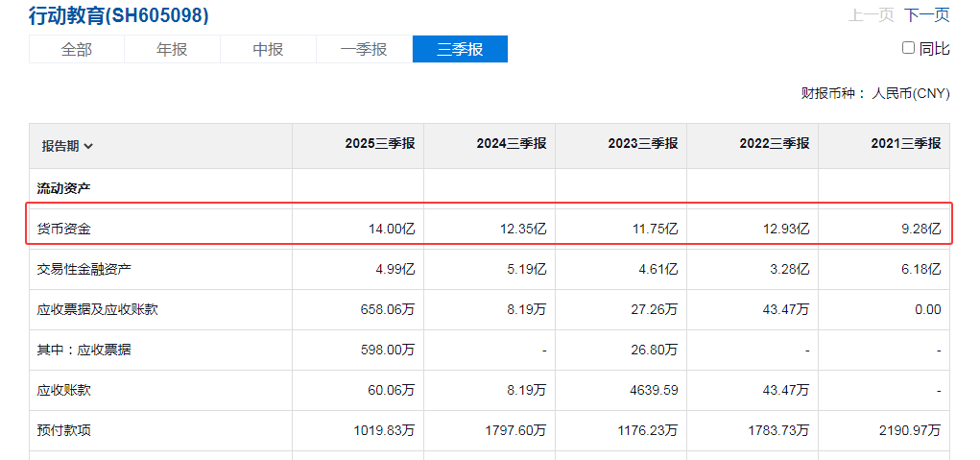The image size is (980, 460).
Task: Click the 货币资金 row label
Action: coord(64,229)
